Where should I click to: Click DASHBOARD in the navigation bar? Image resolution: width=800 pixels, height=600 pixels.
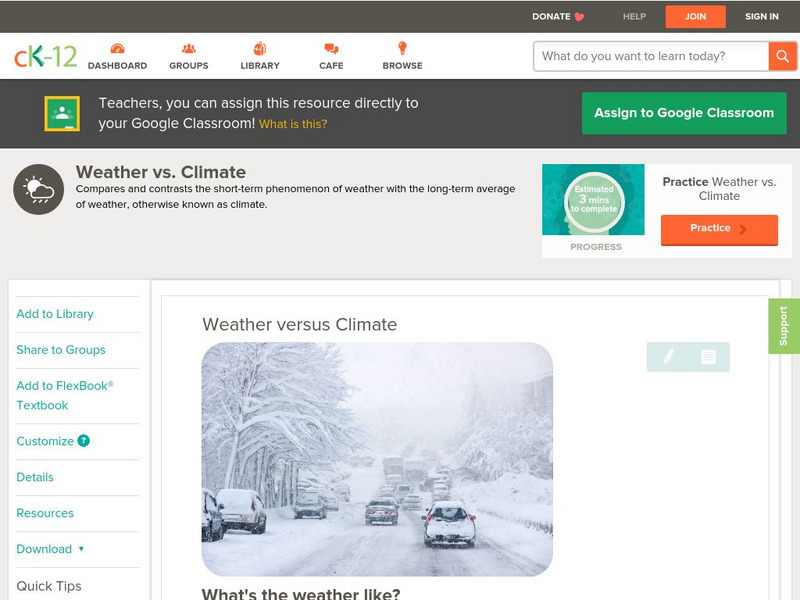point(117,66)
